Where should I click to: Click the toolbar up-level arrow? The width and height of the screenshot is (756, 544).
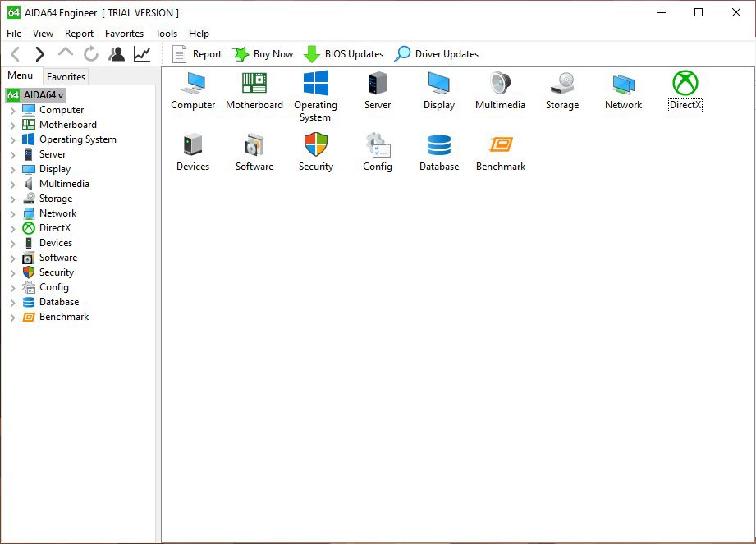65,53
